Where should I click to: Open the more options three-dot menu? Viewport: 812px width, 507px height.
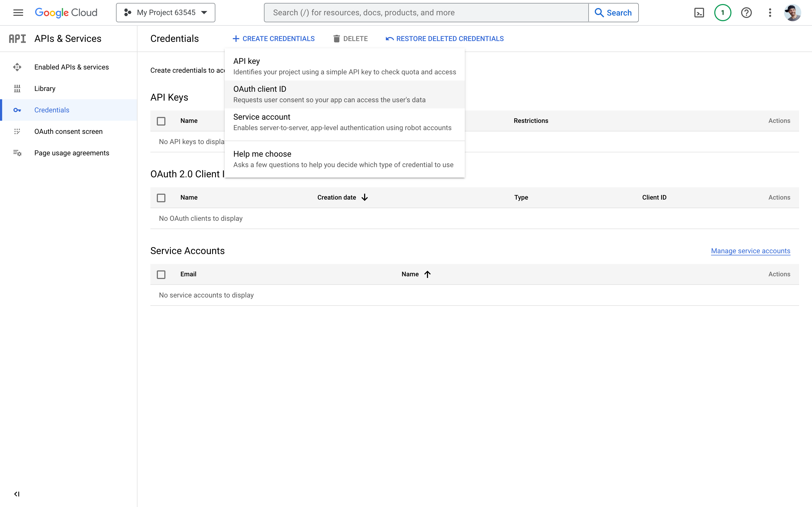[x=770, y=12]
